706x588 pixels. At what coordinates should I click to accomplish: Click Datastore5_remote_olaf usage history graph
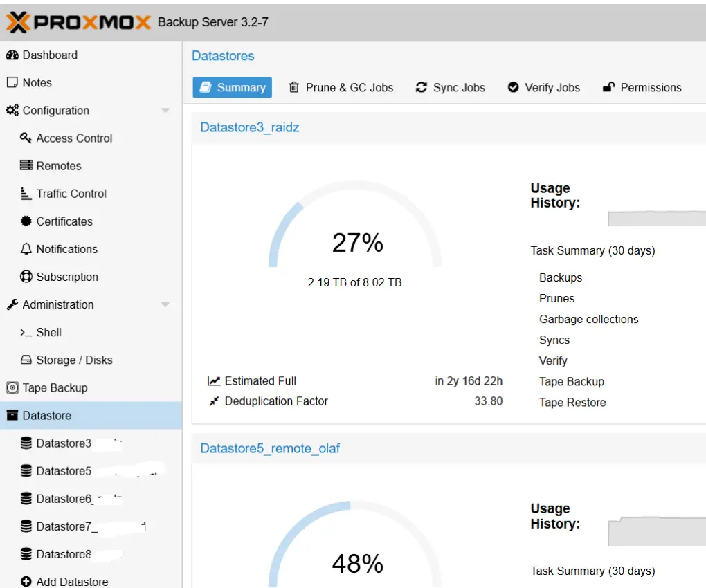657,532
